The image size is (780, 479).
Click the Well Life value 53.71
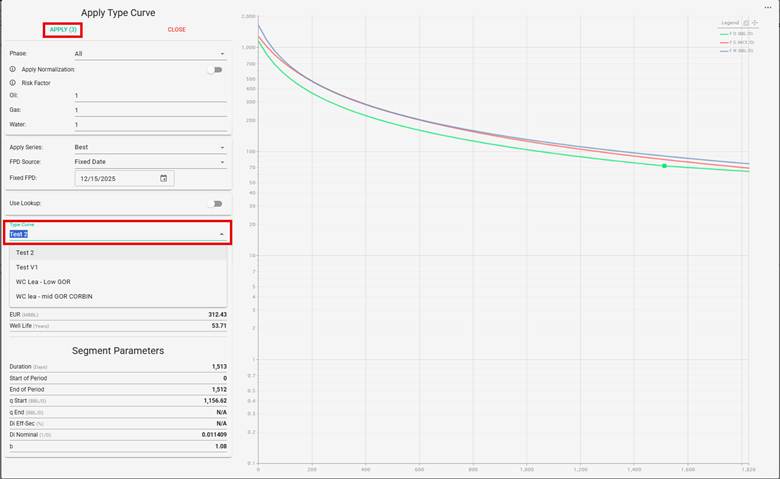pyautogui.click(x=219, y=326)
